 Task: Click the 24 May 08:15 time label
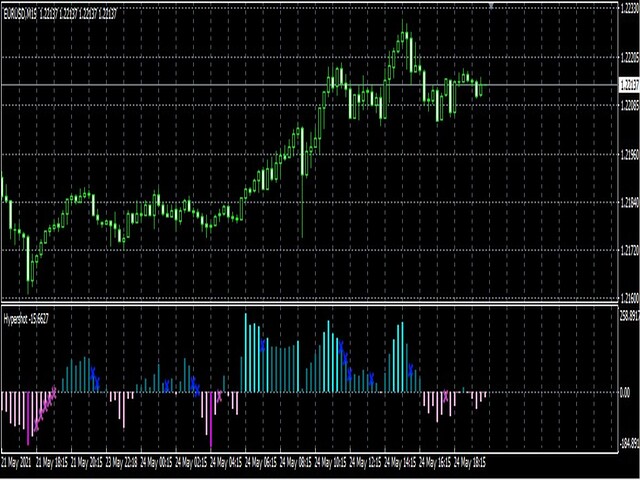[x=296, y=462]
